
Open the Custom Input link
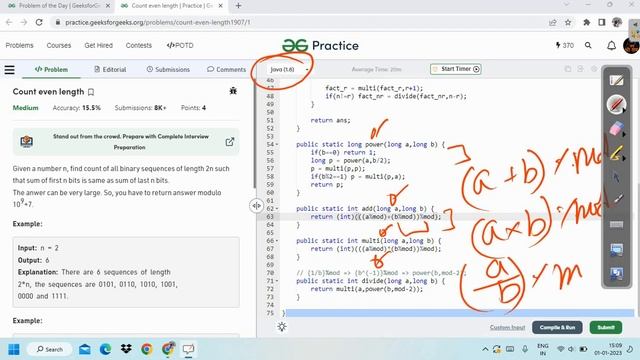[507, 327]
